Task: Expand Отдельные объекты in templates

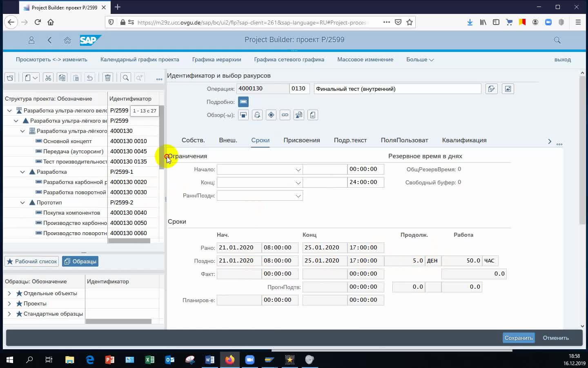Action: click(9, 293)
